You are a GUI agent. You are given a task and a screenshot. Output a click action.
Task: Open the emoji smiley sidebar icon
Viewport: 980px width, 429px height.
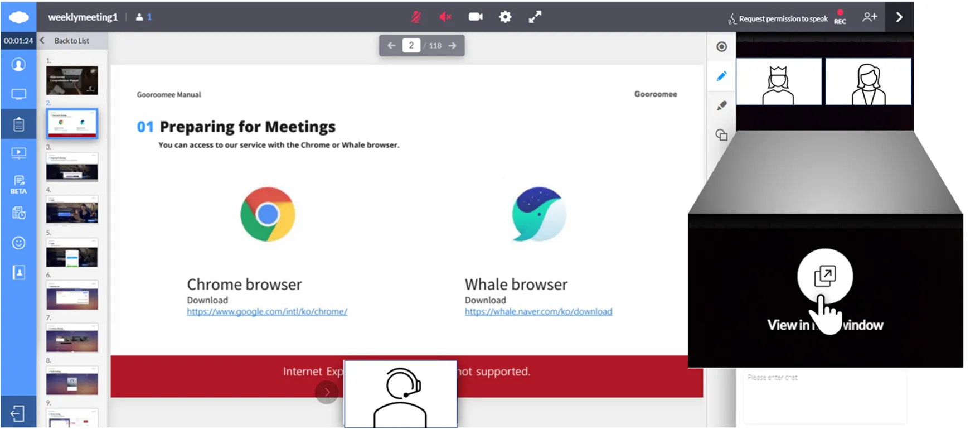pyautogui.click(x=18, y=243)
